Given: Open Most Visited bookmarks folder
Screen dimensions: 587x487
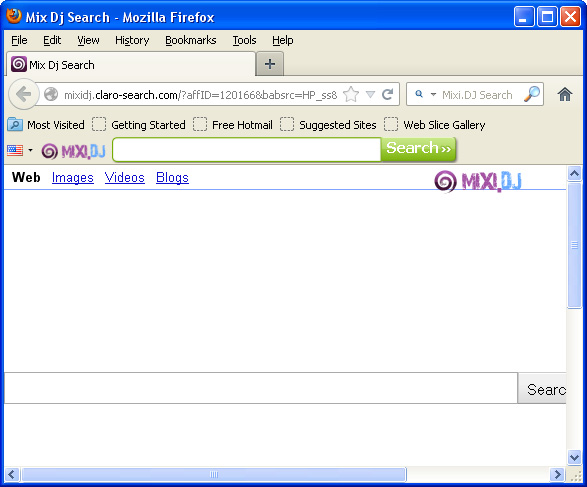Looking at the screenshot, I should coord(46,125).
